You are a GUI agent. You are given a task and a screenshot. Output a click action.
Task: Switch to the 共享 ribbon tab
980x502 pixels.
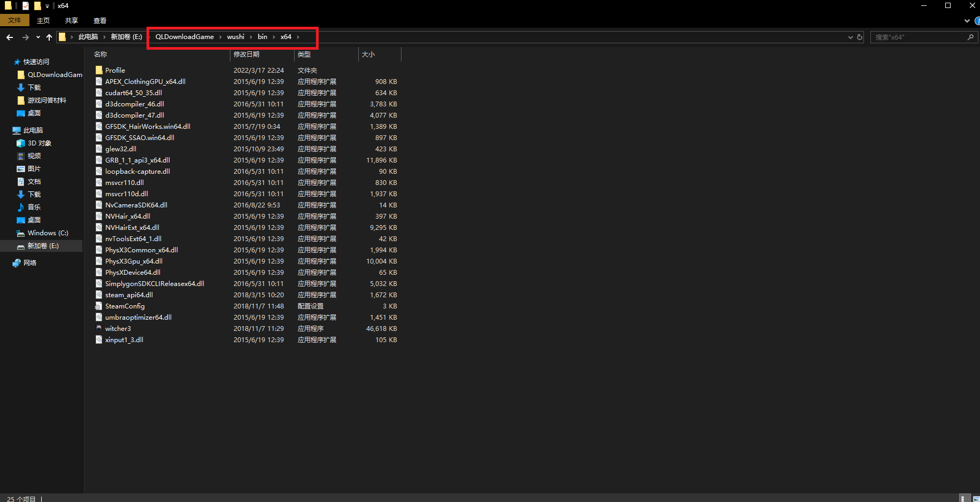click(x=72, y=20)
